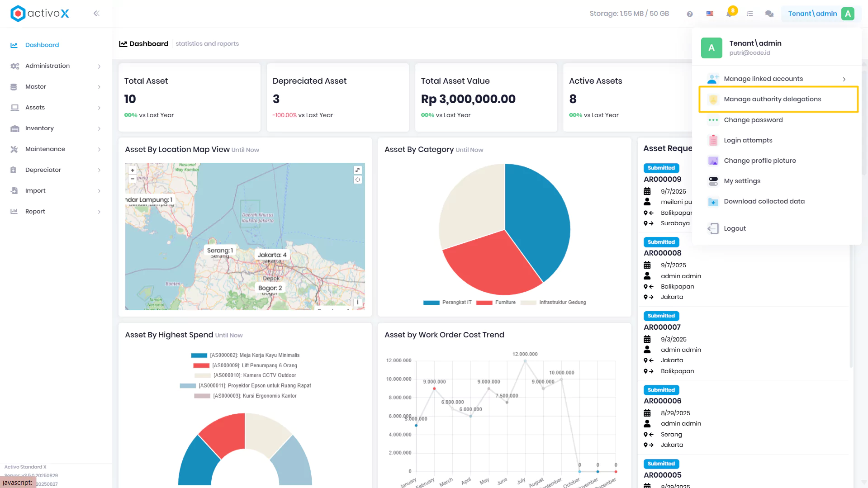Viewport: 868px width, 488px height.
Task: Click the Storage: 1.55 MB / 50 GB text
Action: (x=629, y=14)
